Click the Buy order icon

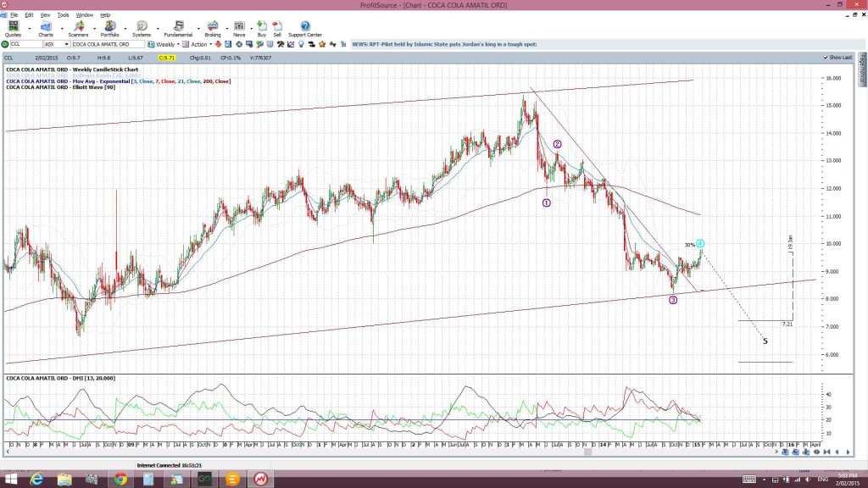point(262,29)
